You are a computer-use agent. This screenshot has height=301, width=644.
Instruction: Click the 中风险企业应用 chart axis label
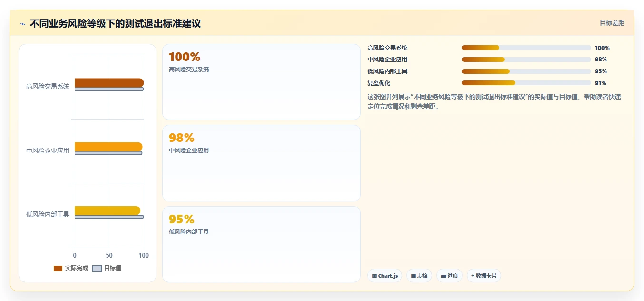pyautogui.click(x=48, y=150)
